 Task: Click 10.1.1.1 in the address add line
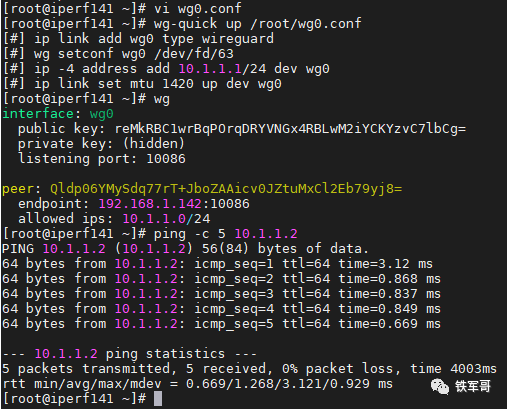pos(210,69)
